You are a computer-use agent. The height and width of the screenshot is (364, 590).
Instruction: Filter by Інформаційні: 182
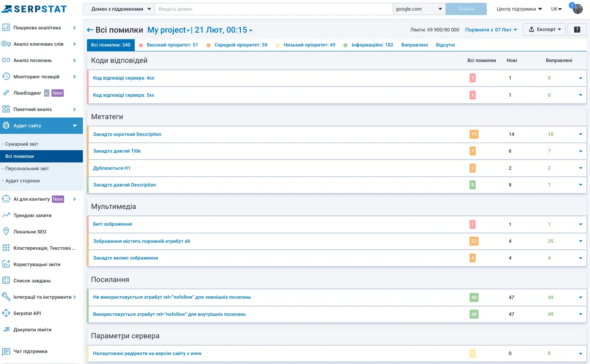point(372,45)
